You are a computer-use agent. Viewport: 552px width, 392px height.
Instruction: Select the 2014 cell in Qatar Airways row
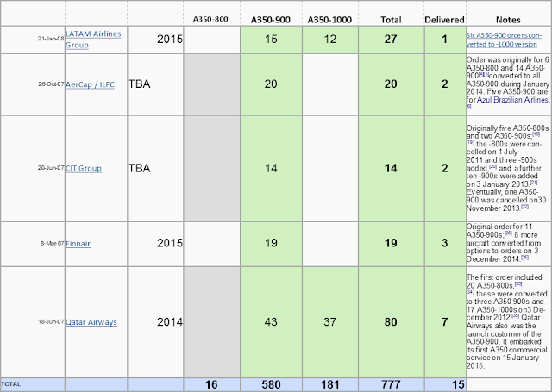click(155, 322)
